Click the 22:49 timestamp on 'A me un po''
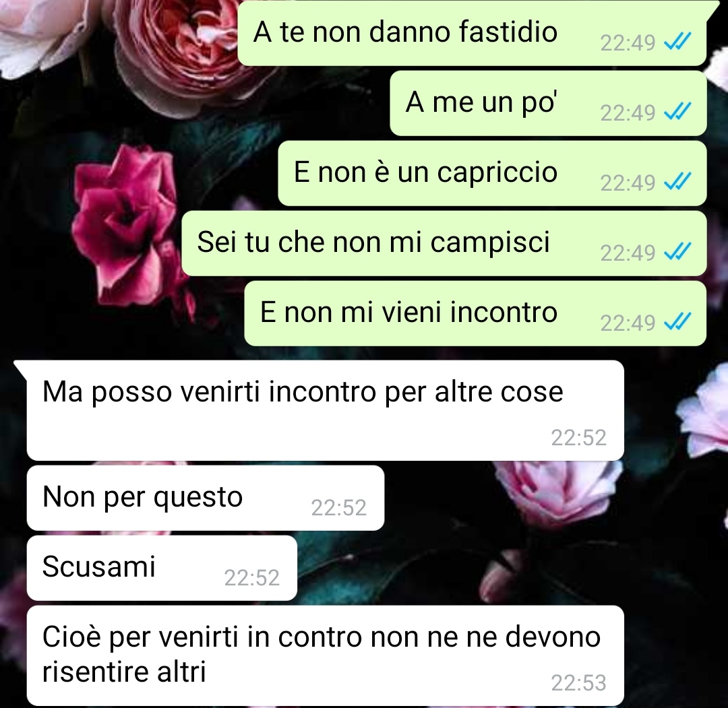Screen dimensions: 728x708 [628, 112]
